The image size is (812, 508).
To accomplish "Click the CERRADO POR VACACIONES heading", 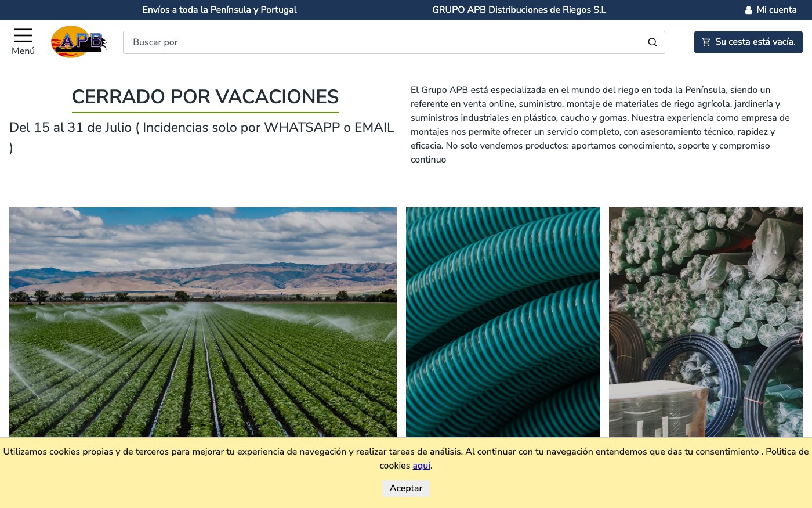I will (205, 97).
